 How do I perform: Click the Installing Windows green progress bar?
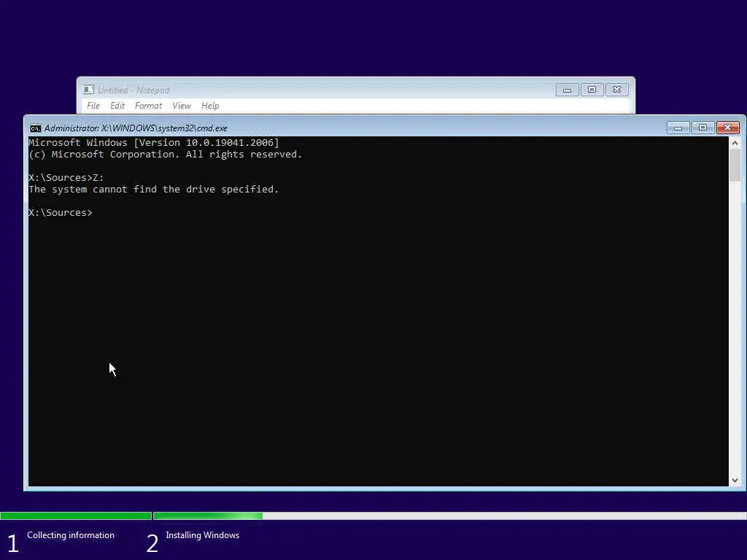tap(208, 516)
